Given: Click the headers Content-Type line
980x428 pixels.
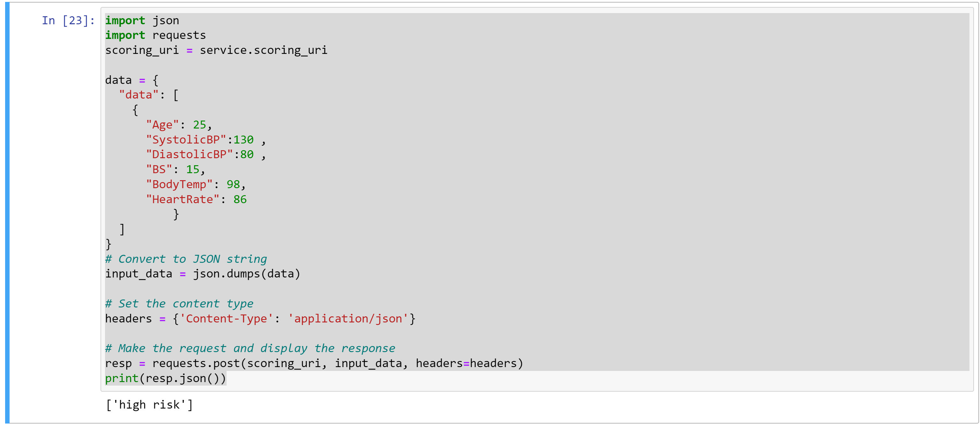Looking at the screenshot, I should pyautogui.click(x=260, y=319).
